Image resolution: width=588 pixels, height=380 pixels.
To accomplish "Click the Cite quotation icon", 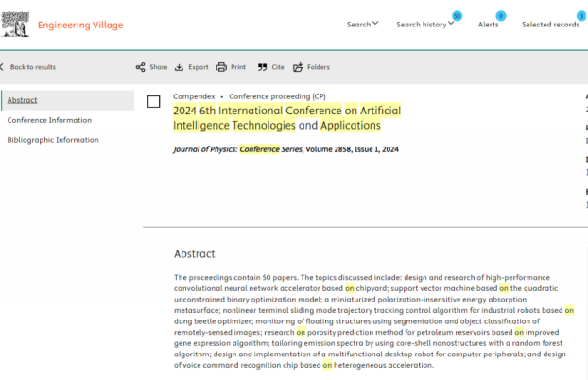I will click(262, 67).
